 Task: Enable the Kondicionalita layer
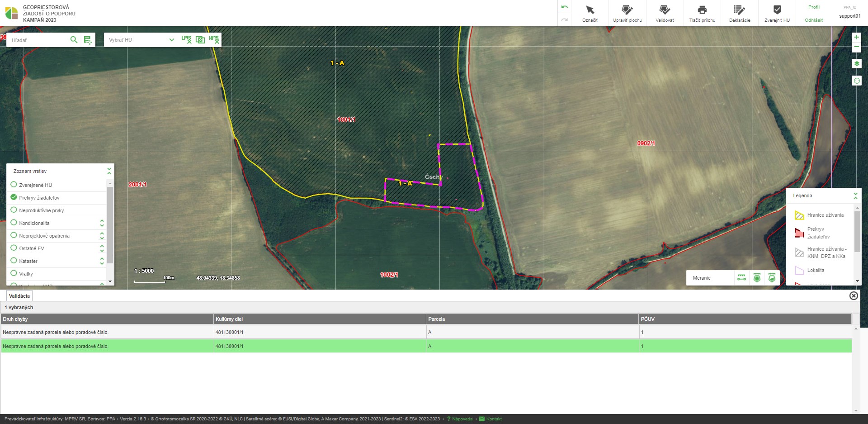pyautogui.click(x=14, y=223)
